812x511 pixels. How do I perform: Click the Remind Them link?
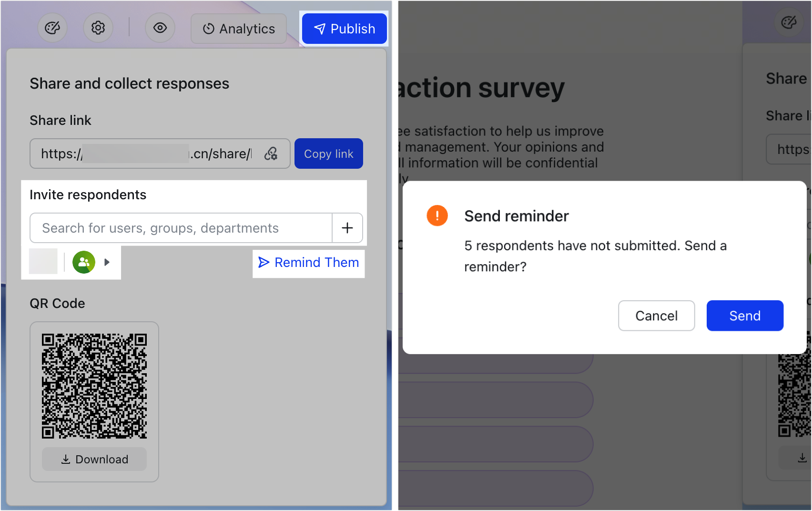click(308, 262)
